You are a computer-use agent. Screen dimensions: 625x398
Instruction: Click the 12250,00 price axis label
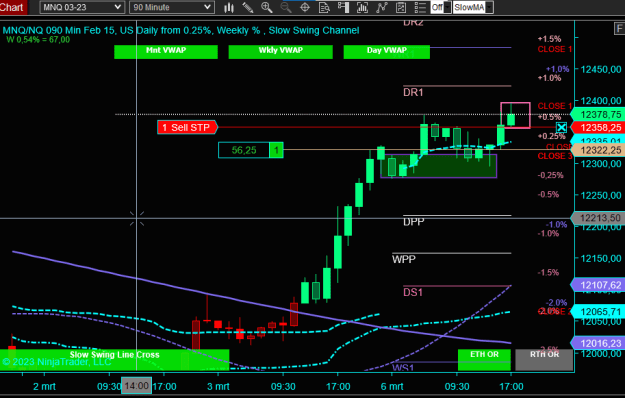(601, 195)
